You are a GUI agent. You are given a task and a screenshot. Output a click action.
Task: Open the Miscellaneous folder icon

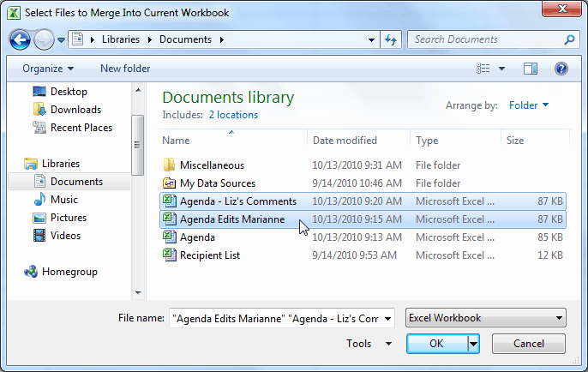(x=169, y=165)
